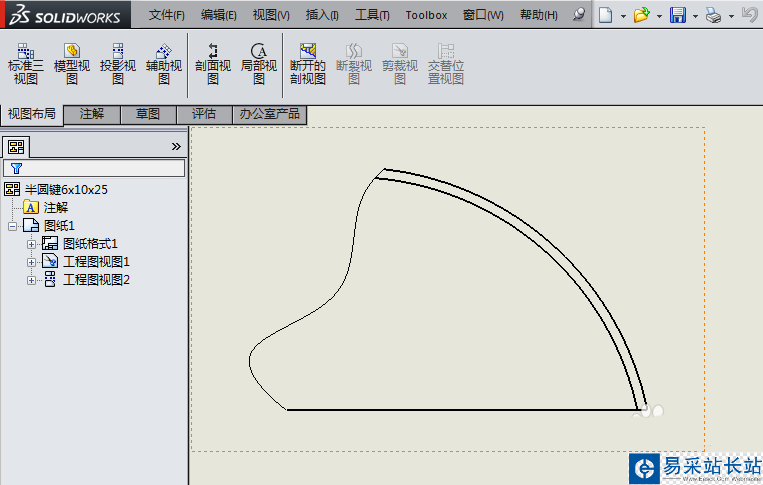Click the Save floppy disk icon
The width and height of the screenshot is (763, 485).
pos(678,15)
